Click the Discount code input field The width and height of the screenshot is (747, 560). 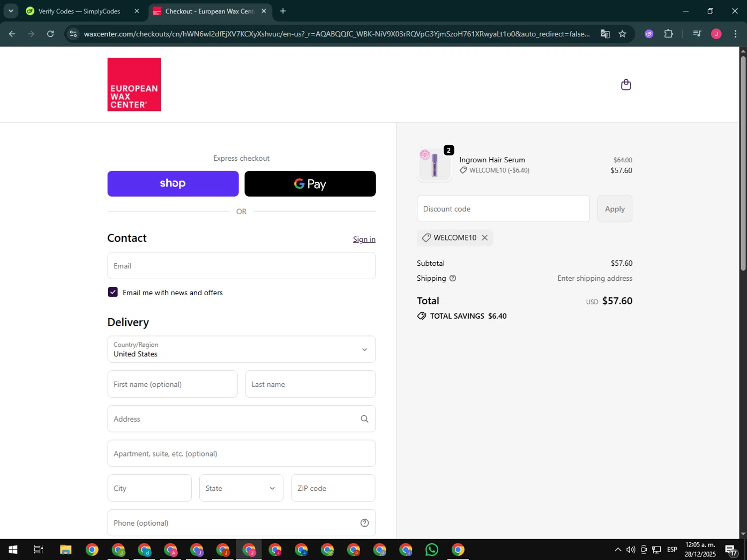click(x=503, y=209)
